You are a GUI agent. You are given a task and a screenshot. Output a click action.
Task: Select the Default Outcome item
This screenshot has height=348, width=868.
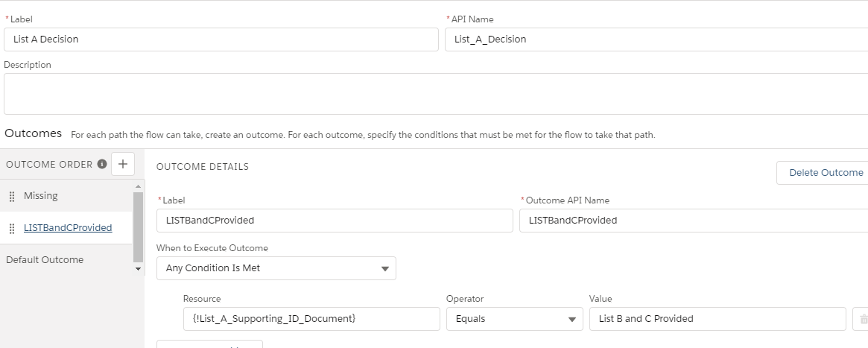[45, 260]
